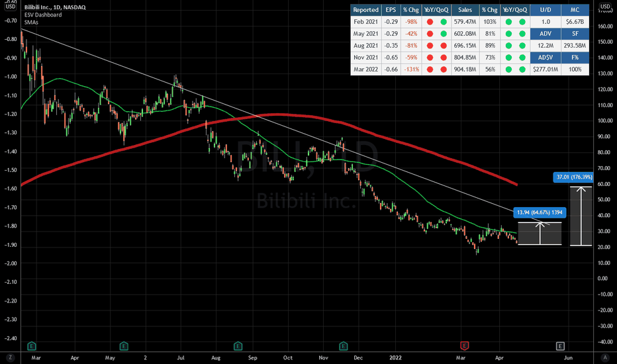The height and width of the screenshot is (364, 617).
Task: Click the -0.65 EPS value
Action: click(391, 58)
